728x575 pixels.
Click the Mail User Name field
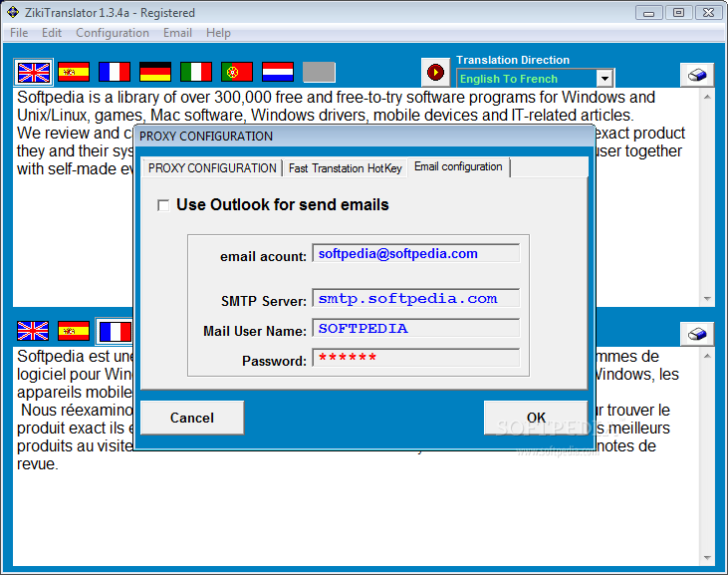(416, 328)
